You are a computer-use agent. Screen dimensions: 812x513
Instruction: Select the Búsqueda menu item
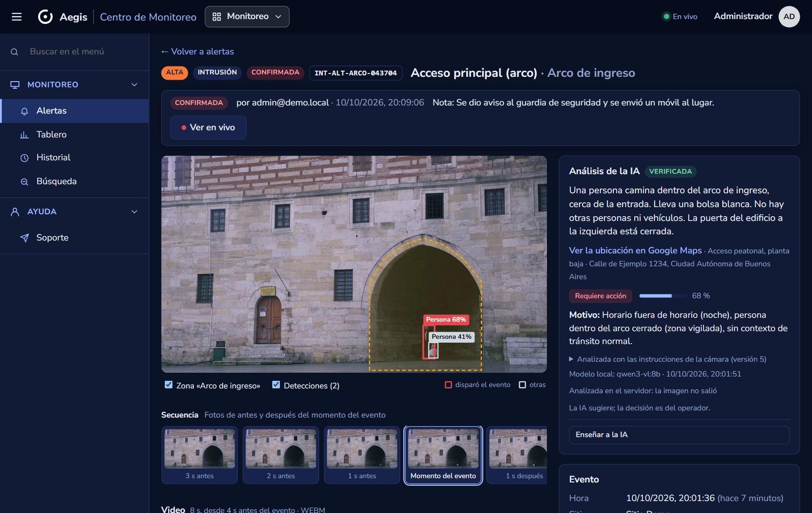[x=75, y=181]
